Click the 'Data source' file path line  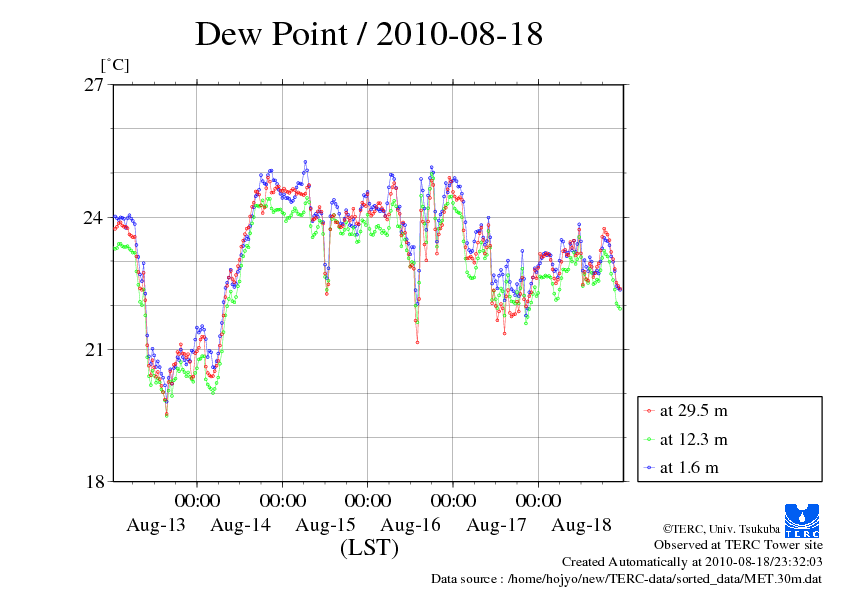click(x=626, y=579)
